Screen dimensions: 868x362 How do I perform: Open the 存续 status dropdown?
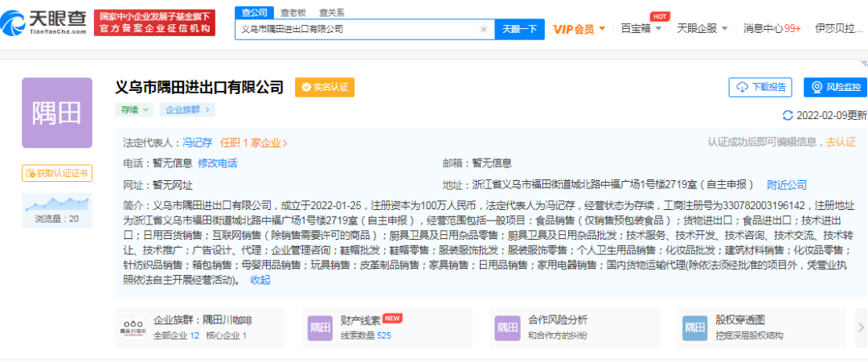134,109
